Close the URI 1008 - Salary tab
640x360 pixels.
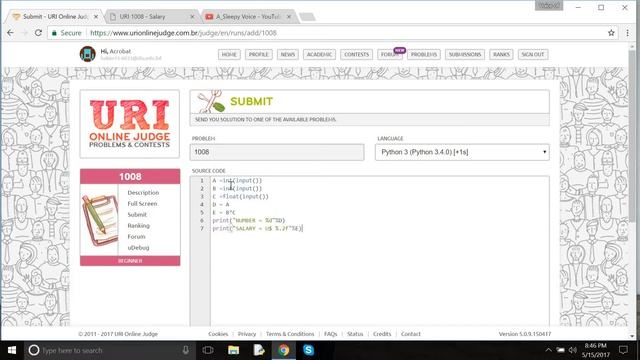(192, 17)
